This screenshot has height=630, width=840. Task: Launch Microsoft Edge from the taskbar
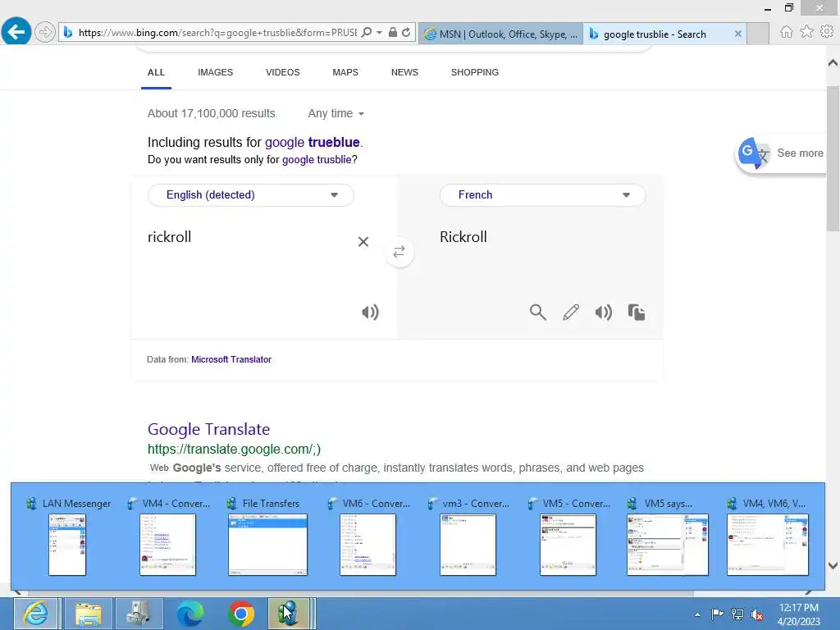click(x=190, y=614)
